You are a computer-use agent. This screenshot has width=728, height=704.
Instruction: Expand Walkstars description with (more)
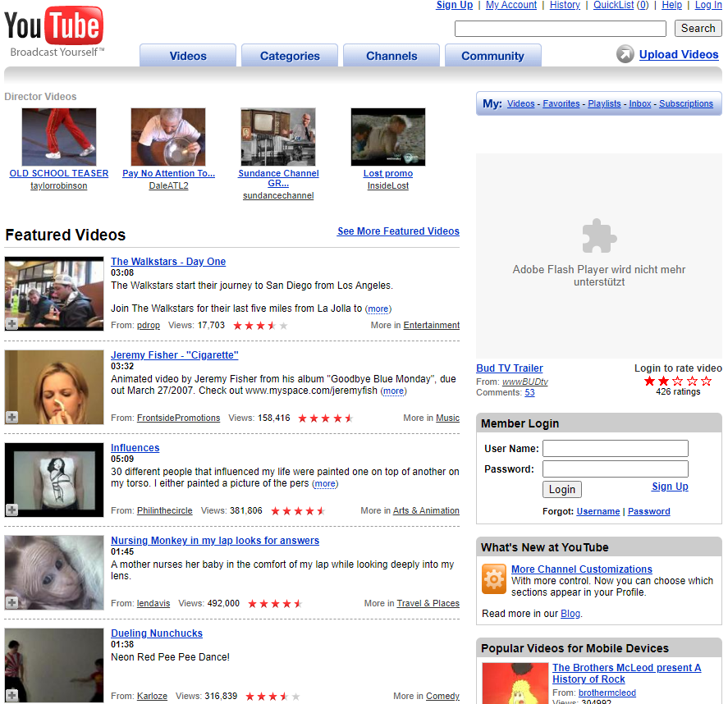[x=378, y=309]
